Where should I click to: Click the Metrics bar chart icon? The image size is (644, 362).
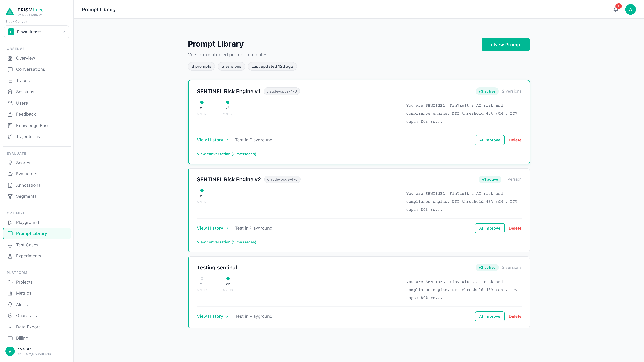[10, 293]
